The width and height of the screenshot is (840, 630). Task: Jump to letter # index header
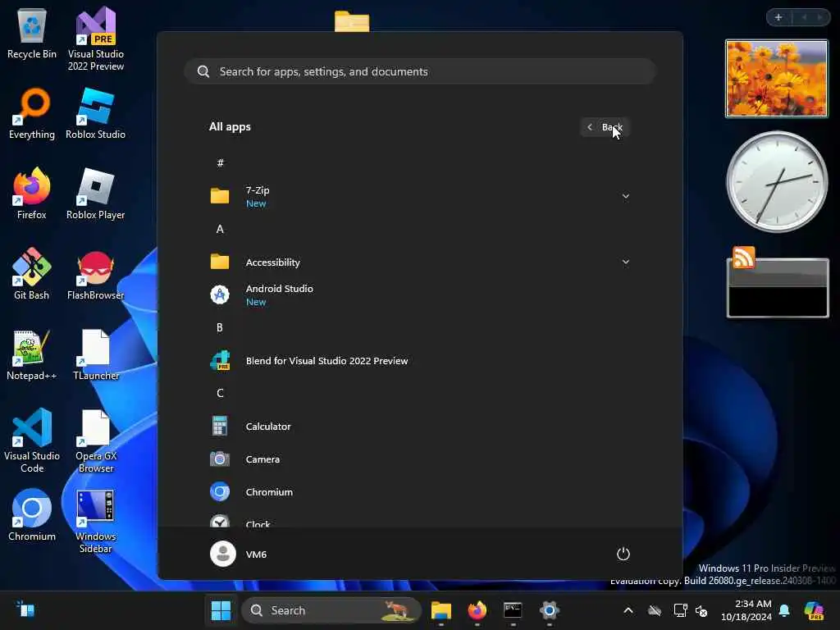[220, 163]
